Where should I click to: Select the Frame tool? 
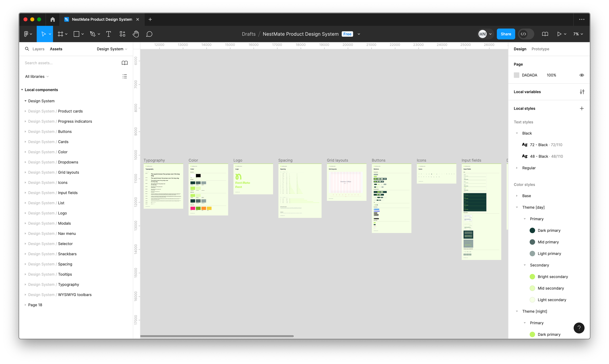pos(61,34)
